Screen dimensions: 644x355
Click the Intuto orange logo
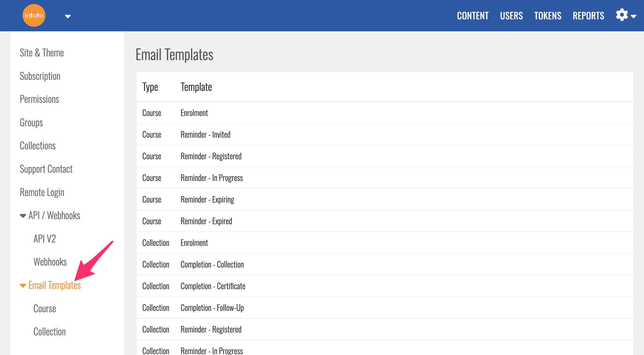pos(34,15)
